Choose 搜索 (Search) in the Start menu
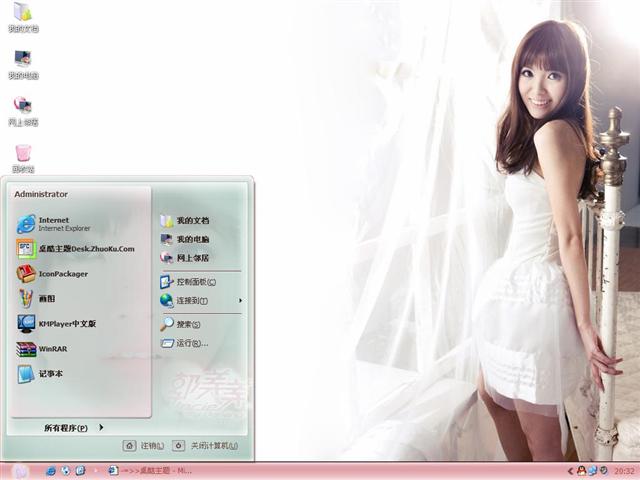The width and height of the screenshot is (640, 480). pyautogui.click(x=187, y=324)
